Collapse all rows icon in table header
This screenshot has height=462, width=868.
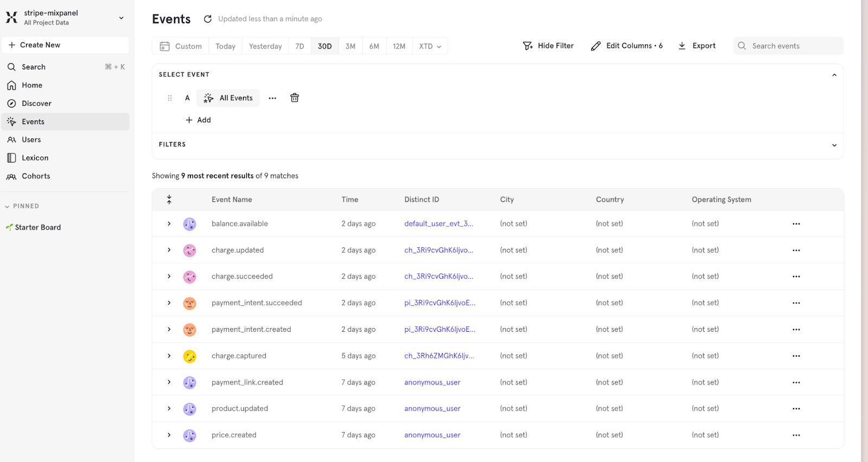169,200
